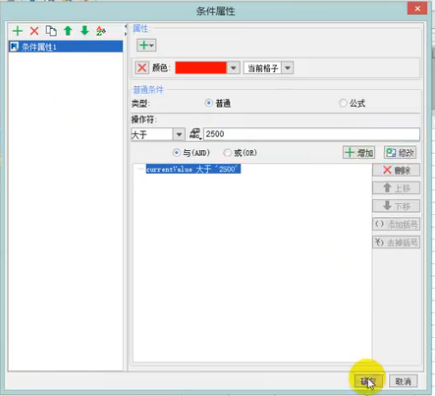Confirm the dialog with the 确定 button
Screen dimensions: 435x396
[x=368, y=381]
